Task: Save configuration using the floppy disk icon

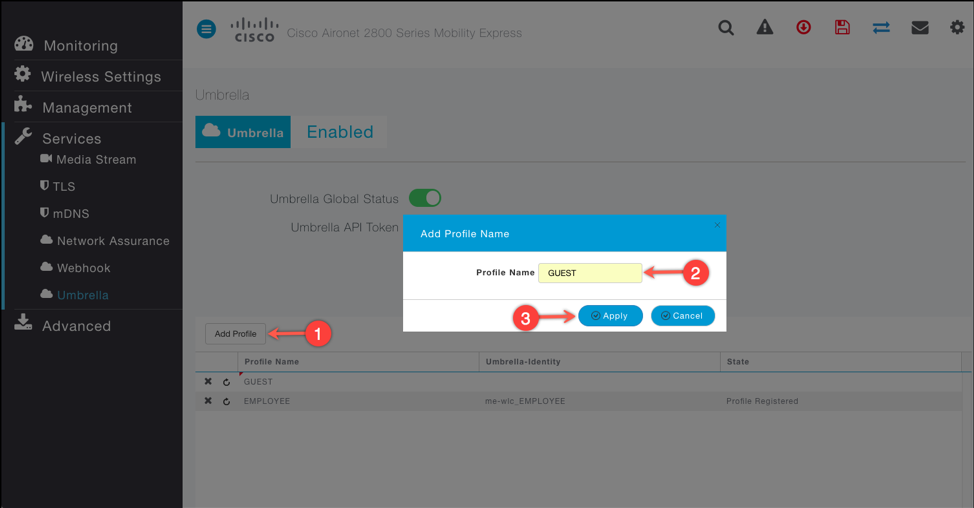Action: [842, 28]
